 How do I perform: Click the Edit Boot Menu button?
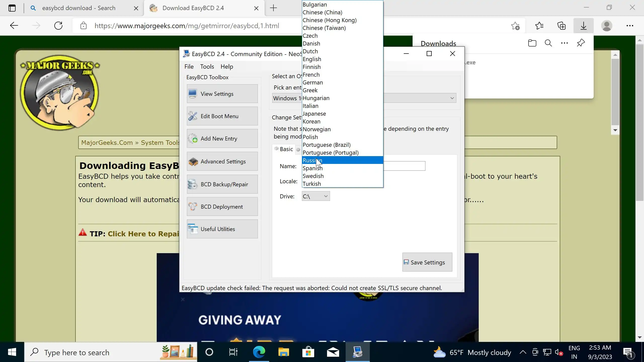pos(222,116)
